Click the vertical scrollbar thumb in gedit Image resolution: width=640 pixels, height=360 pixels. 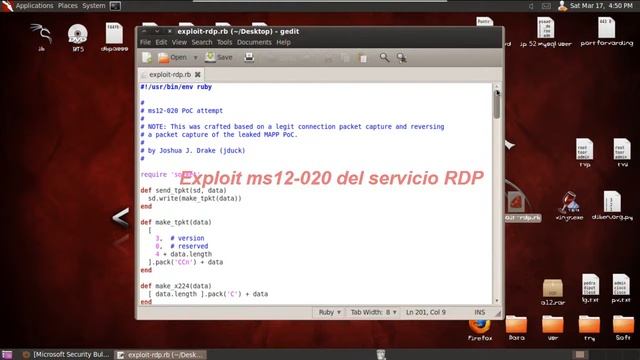[497, 104]
